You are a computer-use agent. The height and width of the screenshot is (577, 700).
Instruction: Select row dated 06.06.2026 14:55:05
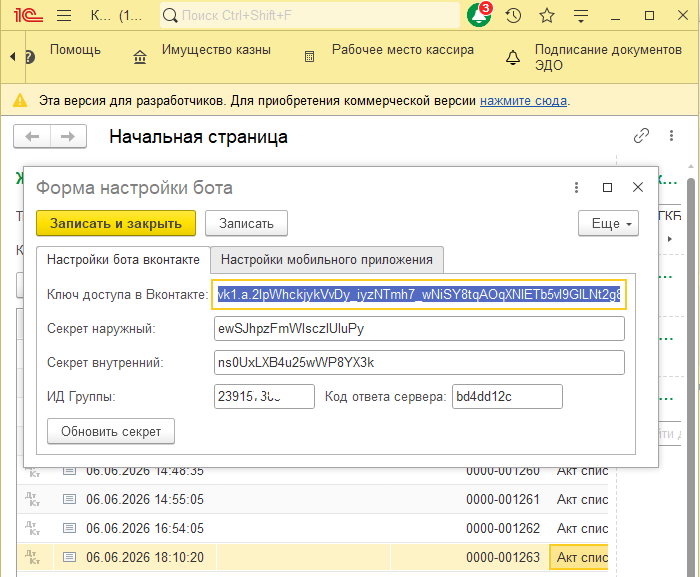pyautogui.click(x=312, y=499)
